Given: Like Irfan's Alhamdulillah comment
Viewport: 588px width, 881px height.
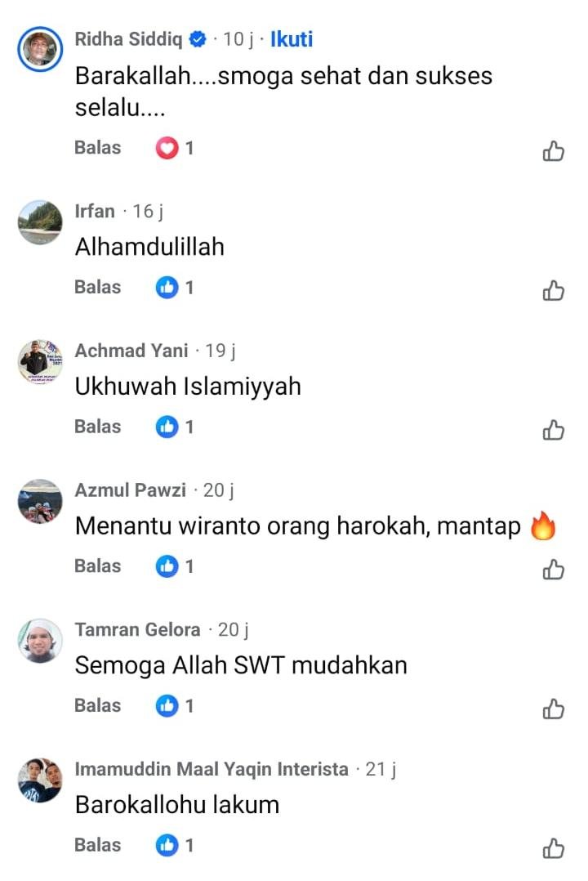Looking at the screenshot, I should (553, 290).
